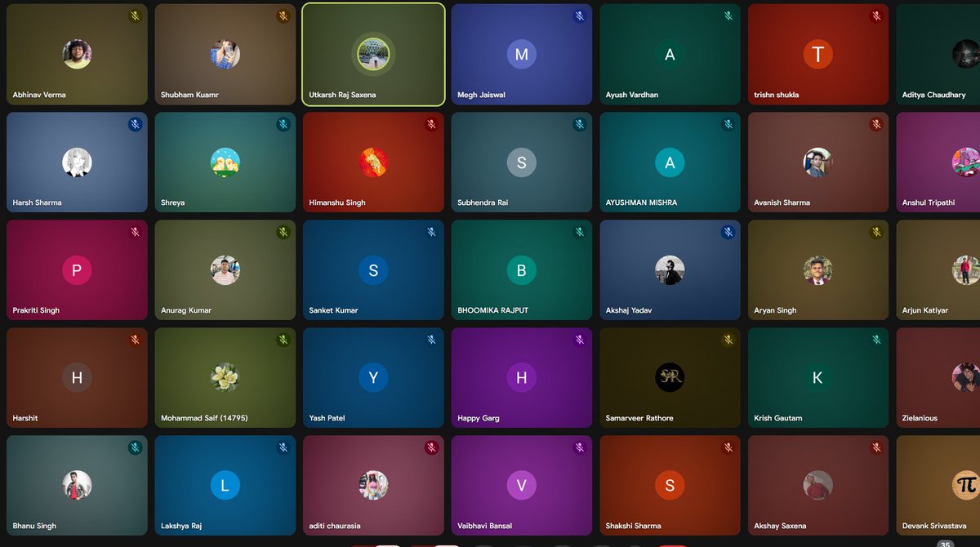Click the "L" avatar of Lakshya Raj
Viewport: 980px width, 547px height.
[x=225, y=486]
